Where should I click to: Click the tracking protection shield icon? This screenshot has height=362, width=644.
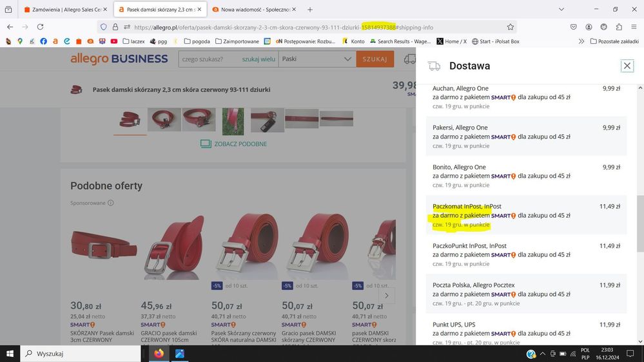104,27
